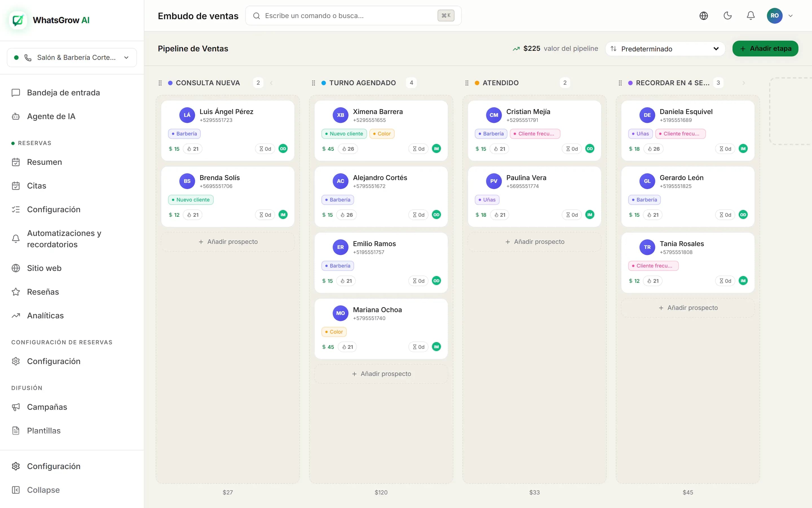Click the bottom Configuración gear icon

[16, 466]
